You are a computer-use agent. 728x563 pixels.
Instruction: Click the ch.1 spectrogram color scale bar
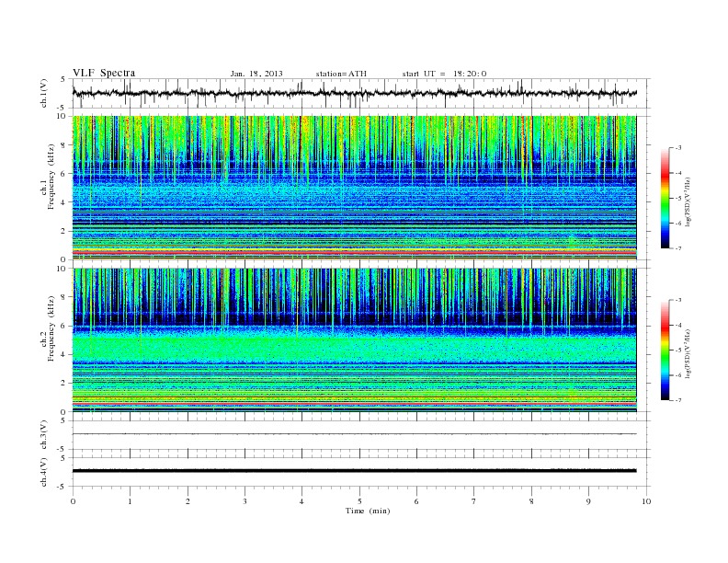(665, 198)
